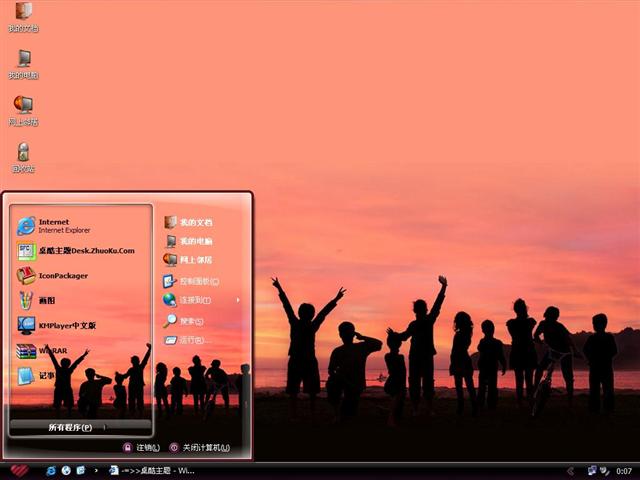Open 我的文档 desktop icon
This screenshot has height=480, width=640.
24,16
